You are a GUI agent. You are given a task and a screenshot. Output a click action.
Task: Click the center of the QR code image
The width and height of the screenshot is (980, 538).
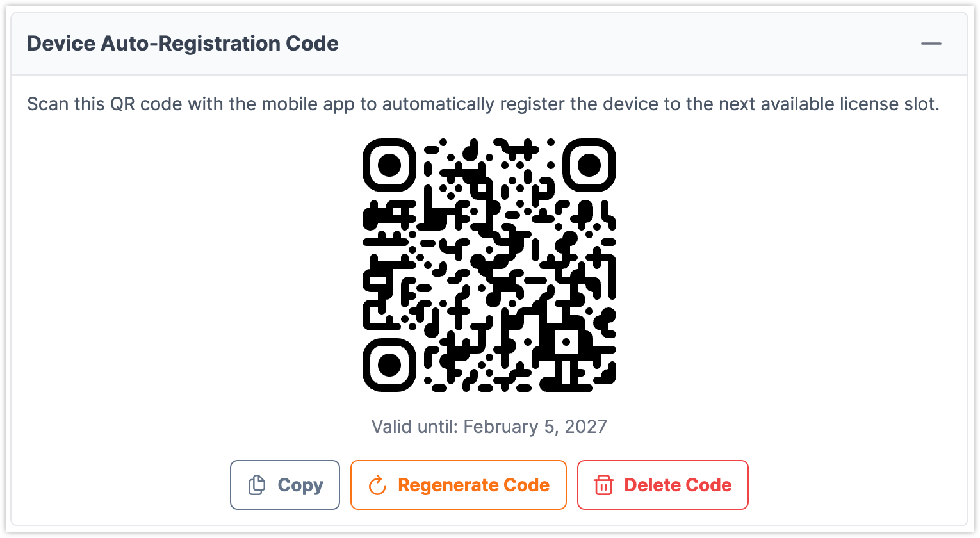tap(489, 265)
